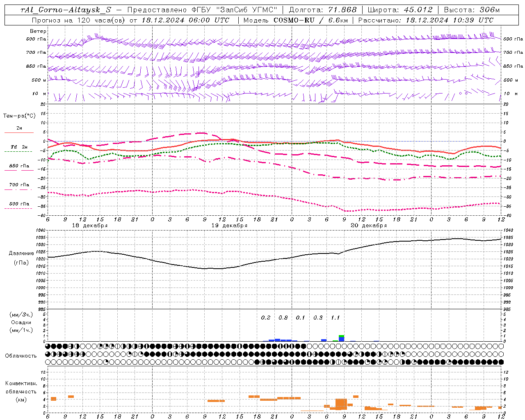Click the 850 гПа label left of wind barbs
The height and width of the screenshot is (420, 525).
point(36,66)
